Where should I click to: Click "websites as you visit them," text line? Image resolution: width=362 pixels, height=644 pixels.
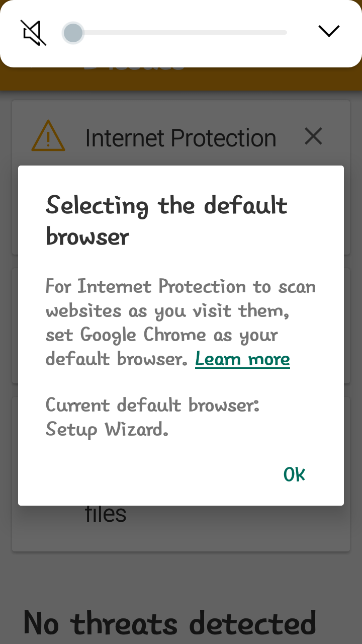click(x=167, y=311)
